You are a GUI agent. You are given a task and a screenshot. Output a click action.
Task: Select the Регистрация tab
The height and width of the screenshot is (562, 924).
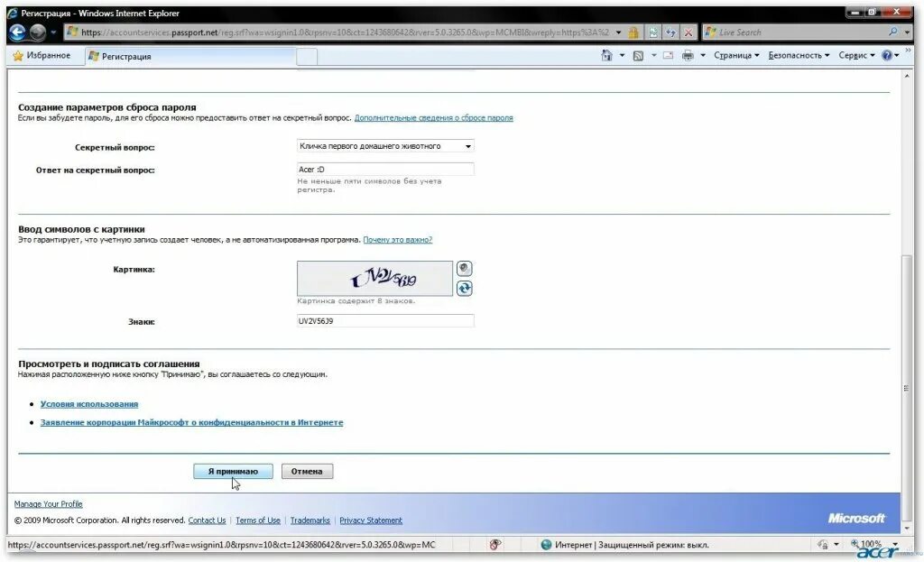pos(189,56)
